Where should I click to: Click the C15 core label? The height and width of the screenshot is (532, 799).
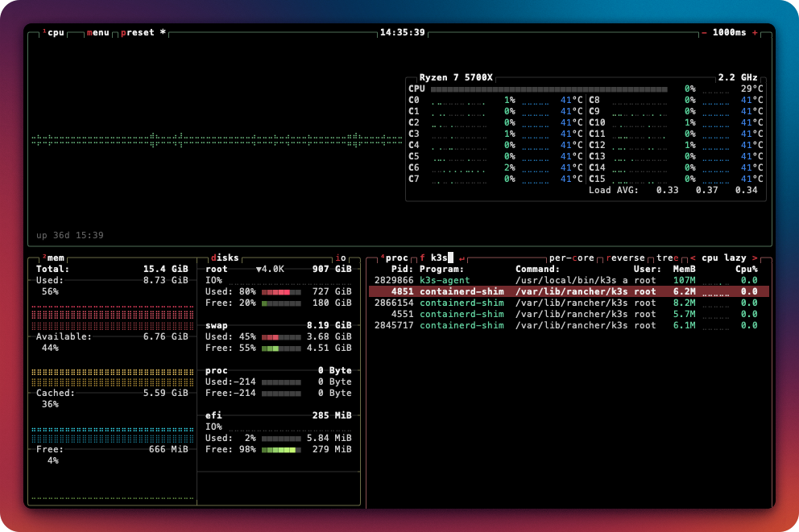click(597, 179)
